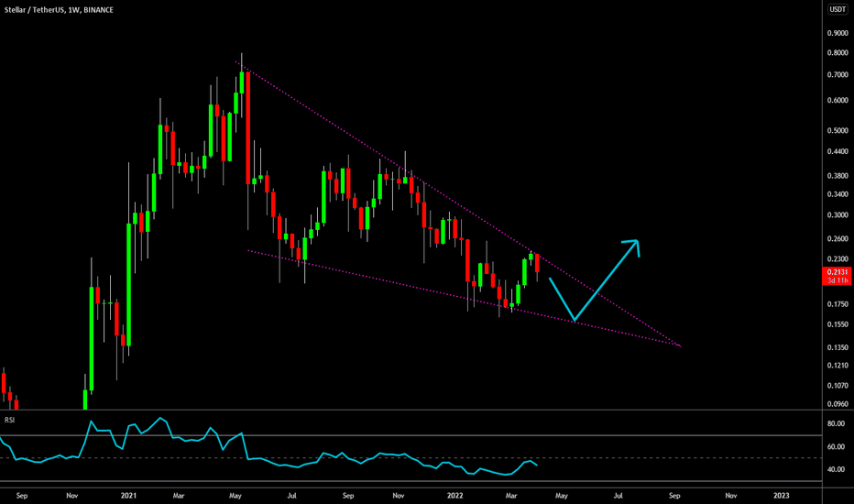
Task: Click the 0.6000 price axis label
Action: pos(838,100)
